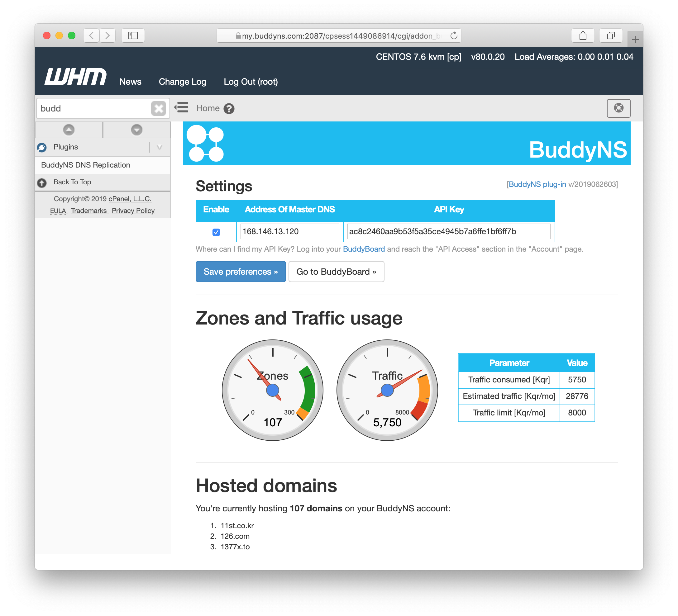Show all tabs in Safari
The width and height of the screenshot is (678, 616).
click(611, 35)
